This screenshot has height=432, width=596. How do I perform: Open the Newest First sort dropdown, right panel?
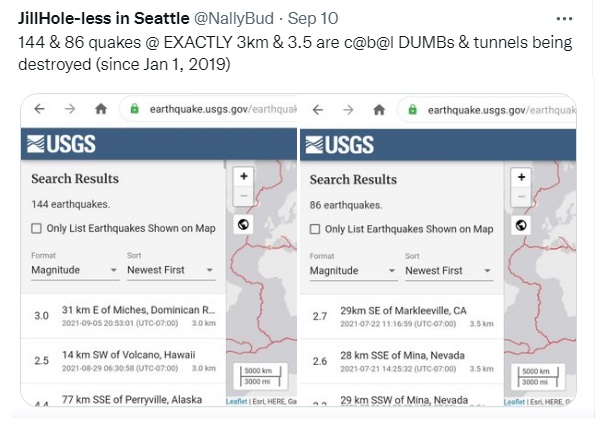(449, 271)
